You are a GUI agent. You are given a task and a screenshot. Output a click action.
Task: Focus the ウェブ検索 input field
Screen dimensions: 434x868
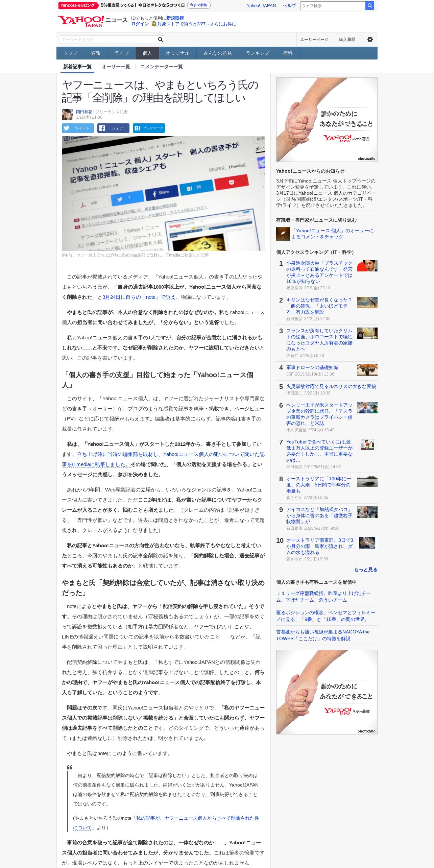(333, 5)
